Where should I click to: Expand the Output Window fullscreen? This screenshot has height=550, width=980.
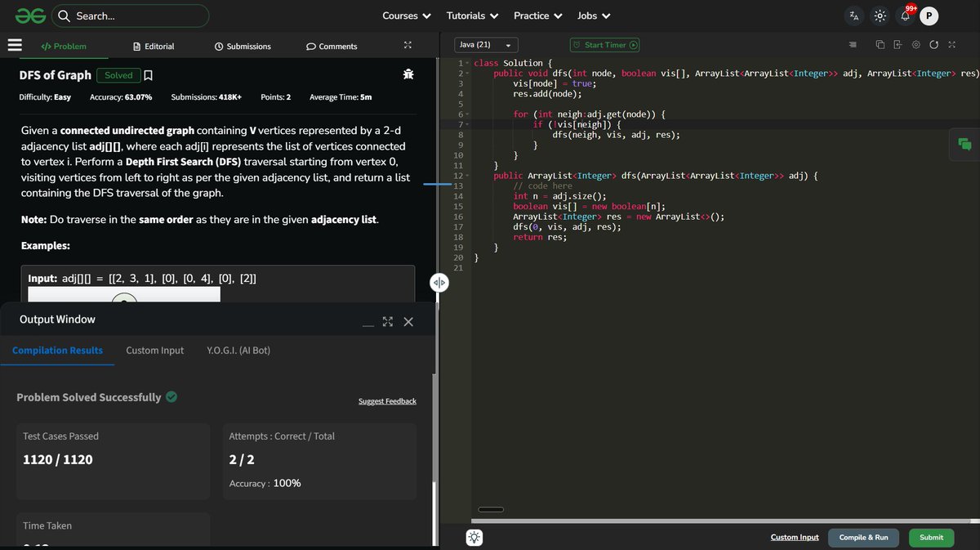coord(388,322)
